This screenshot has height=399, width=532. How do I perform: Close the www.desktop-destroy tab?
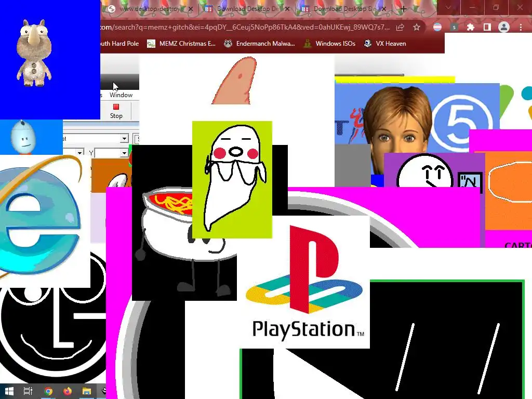click(x=191, y=9)
